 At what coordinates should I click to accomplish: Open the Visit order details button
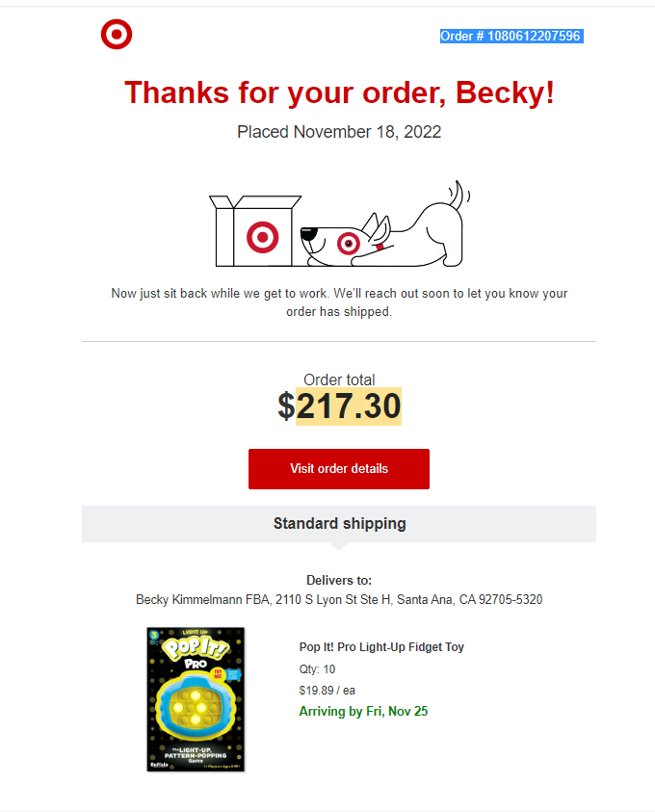click(x=339, y=469)
